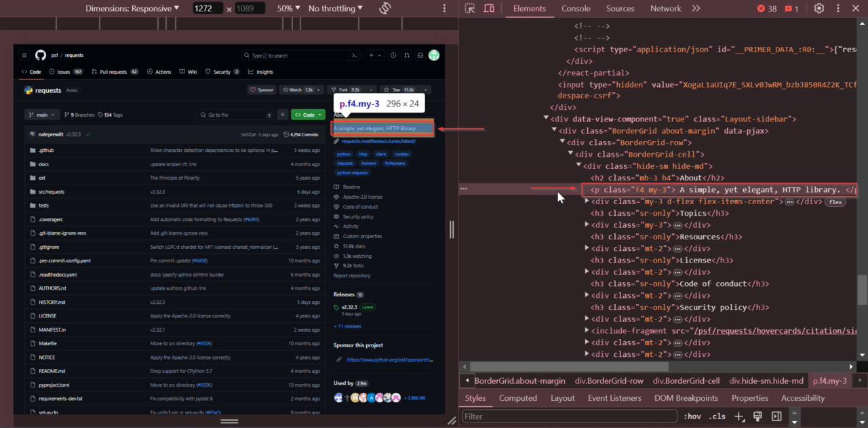868x428 pixels.
Task: Open the 6,294 Commits history link
Action: 301,134
